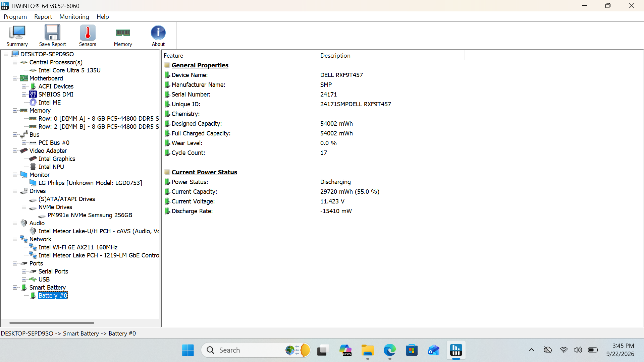This screenshot has height=362, width=644.
Task: Open the Memory module toolbar icon
Action: tap(123, 36)
